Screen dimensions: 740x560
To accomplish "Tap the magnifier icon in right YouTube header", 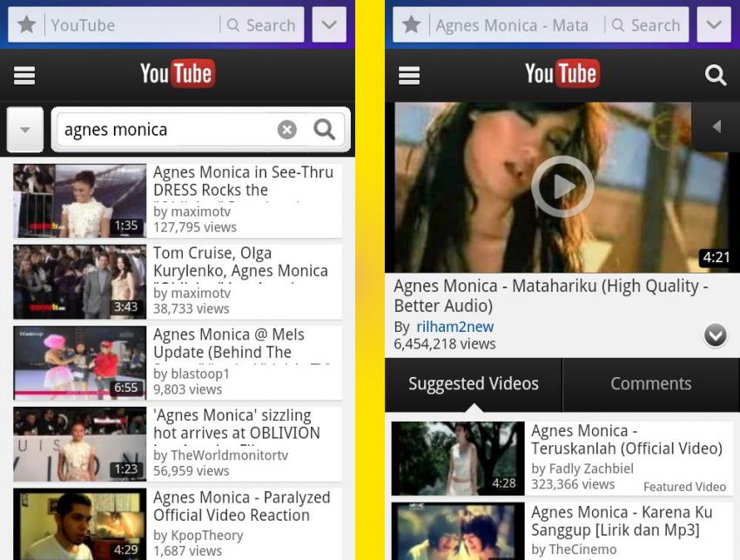I will pyautogui.click(x=716, y=75).
